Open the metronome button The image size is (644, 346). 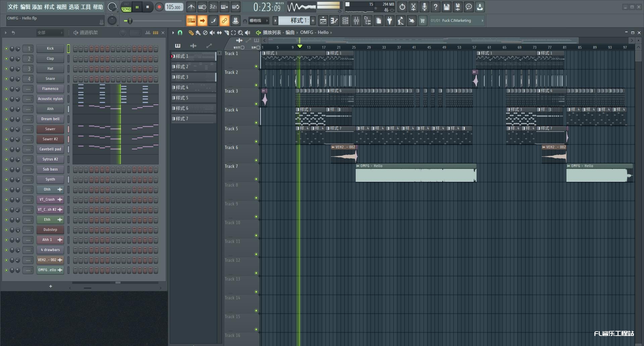[191, 7]
